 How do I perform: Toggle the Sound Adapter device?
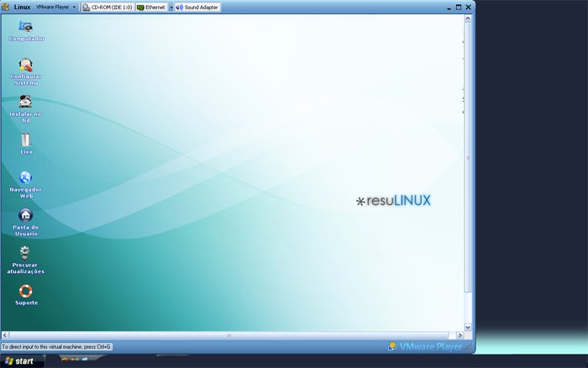pos(197,7)
